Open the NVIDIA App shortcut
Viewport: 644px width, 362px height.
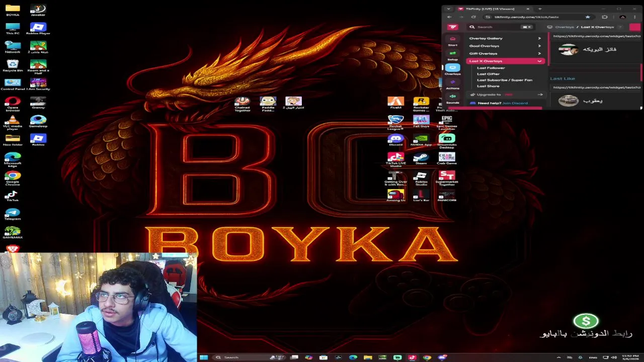pyautogui.click(x=421, y=141)
